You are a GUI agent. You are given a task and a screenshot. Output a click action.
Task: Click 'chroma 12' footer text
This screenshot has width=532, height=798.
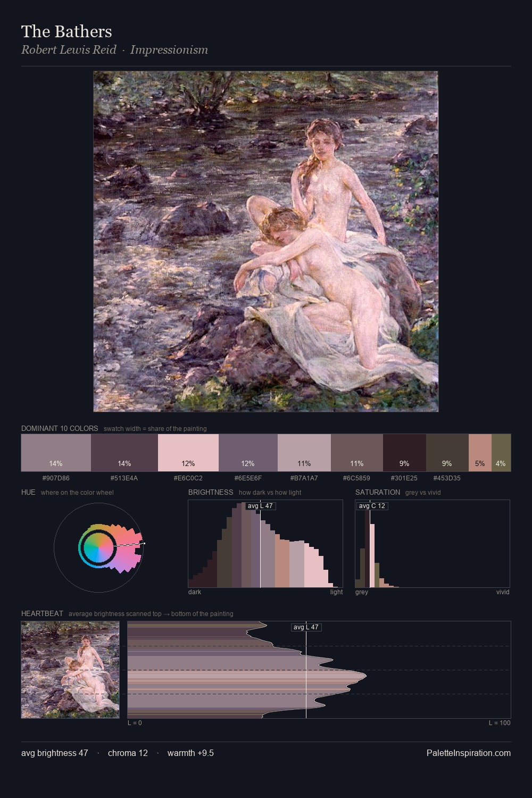[x=128, y=753]
